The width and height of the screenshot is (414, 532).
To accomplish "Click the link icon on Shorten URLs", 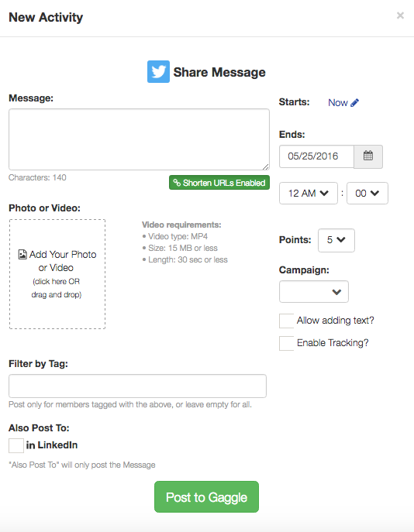I will (177, 183).
